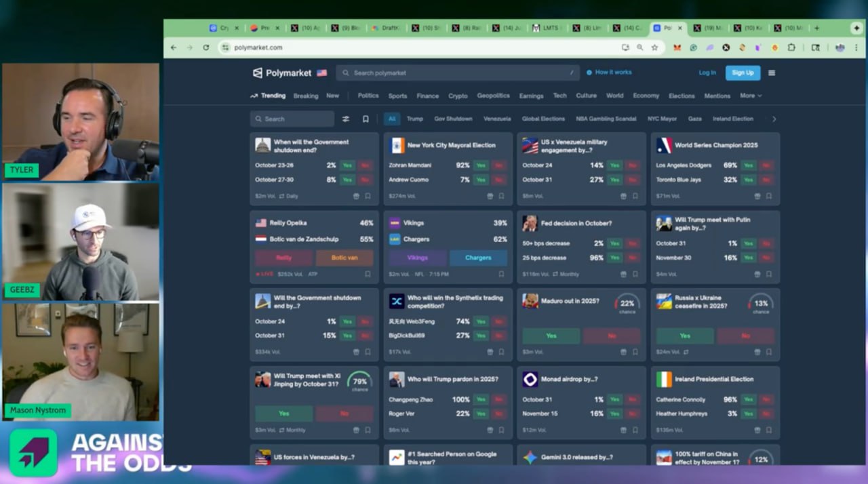
Task: Reload the page with browser refresh icon
Action: point(206,47)
